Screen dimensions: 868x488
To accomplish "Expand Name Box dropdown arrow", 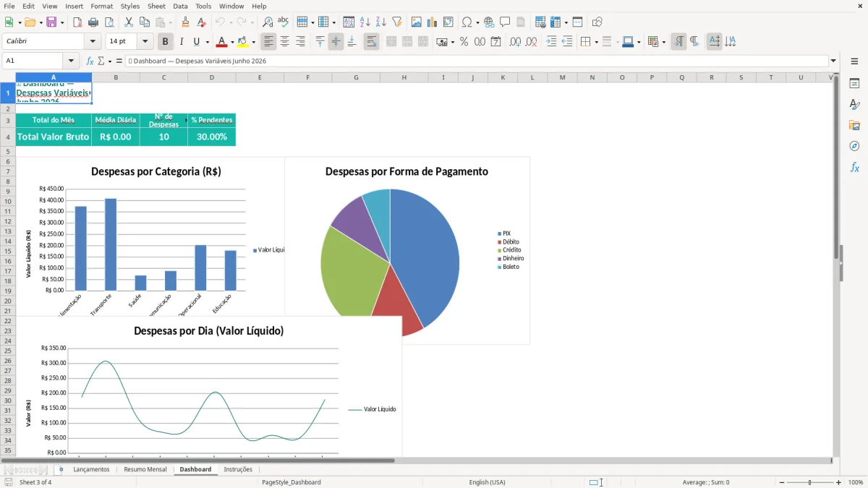I will 71,61.
